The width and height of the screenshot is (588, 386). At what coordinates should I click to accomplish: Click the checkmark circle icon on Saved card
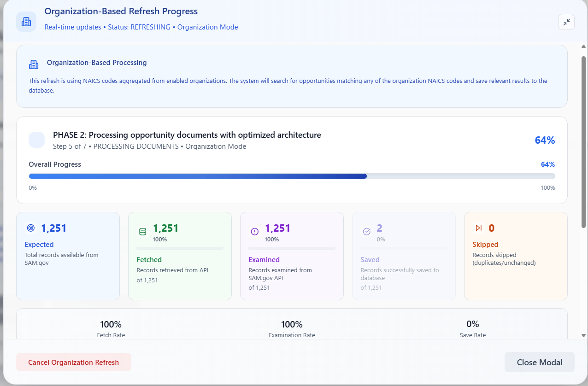point(367,232)
